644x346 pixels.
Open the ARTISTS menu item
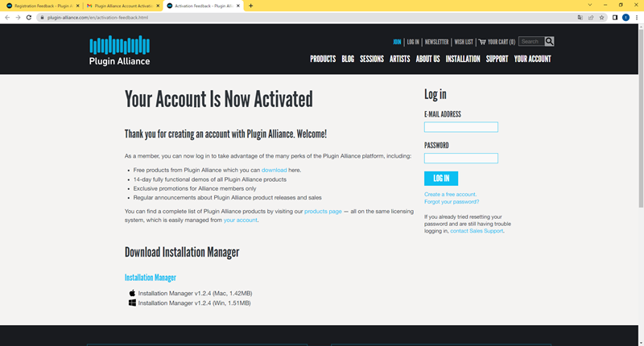(399, 59)
